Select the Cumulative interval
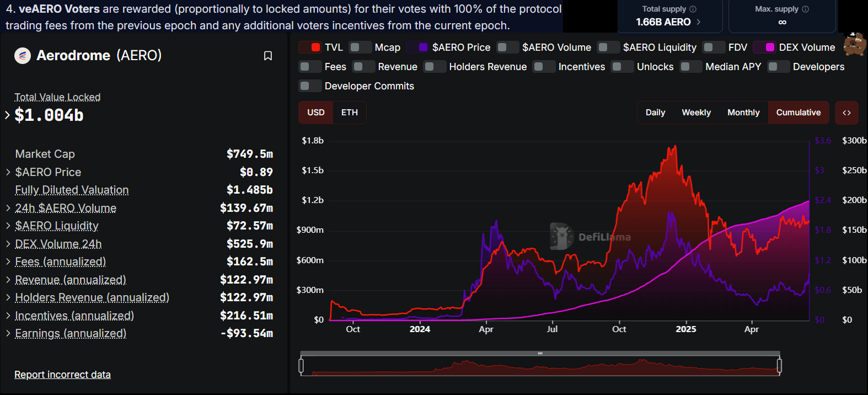This screenshot has width=868, height=395. 799,113
